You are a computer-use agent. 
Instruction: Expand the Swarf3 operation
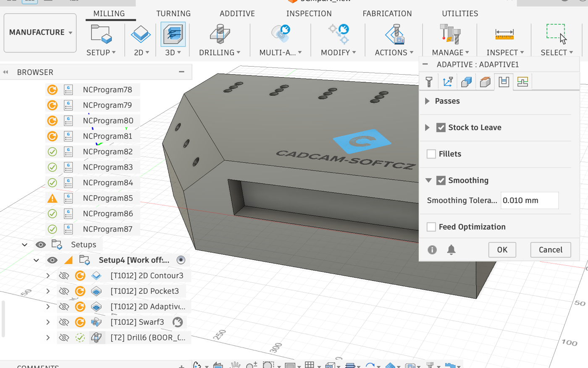click(48, 322)
